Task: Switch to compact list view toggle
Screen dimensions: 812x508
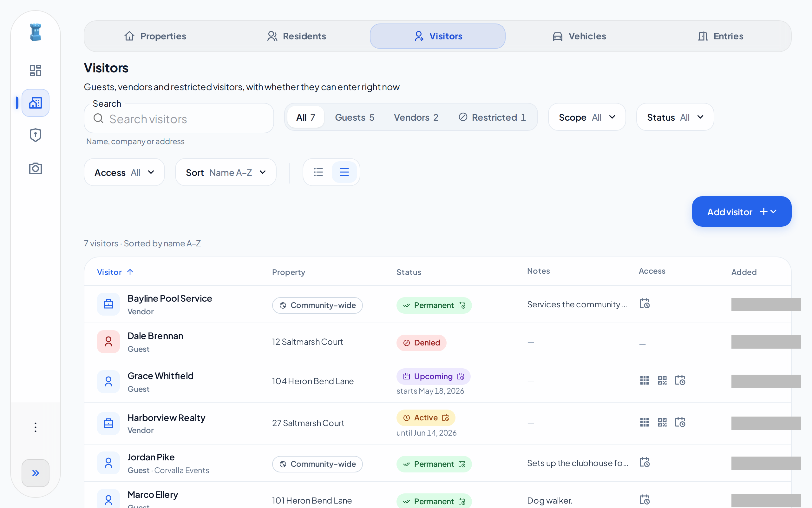Action: coord(318,172)
